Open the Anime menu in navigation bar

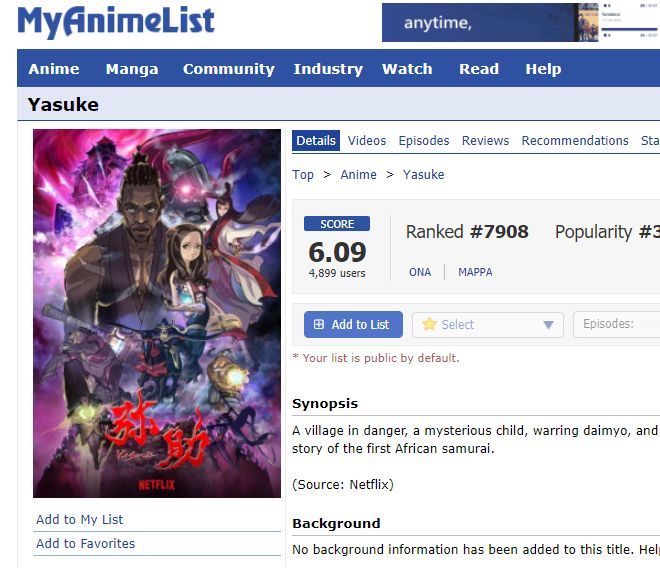click(54, 69)
